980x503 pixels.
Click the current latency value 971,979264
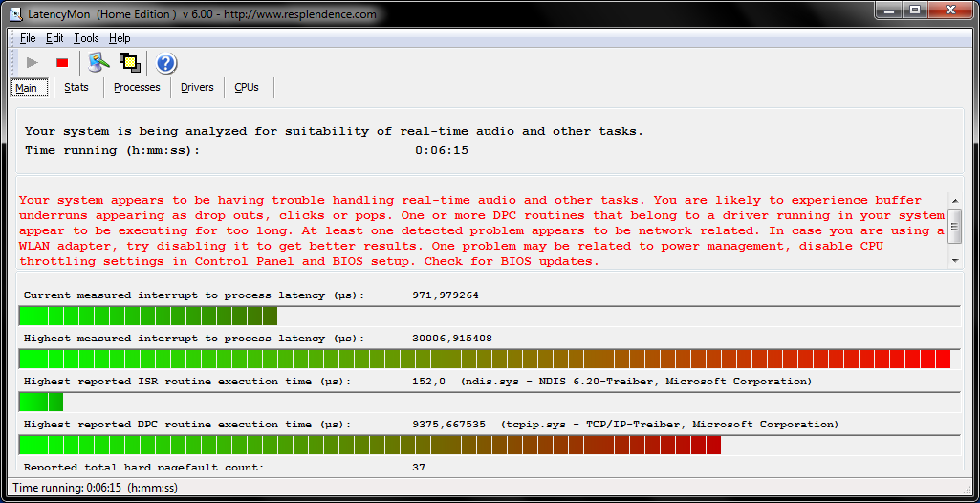(446, 295)
